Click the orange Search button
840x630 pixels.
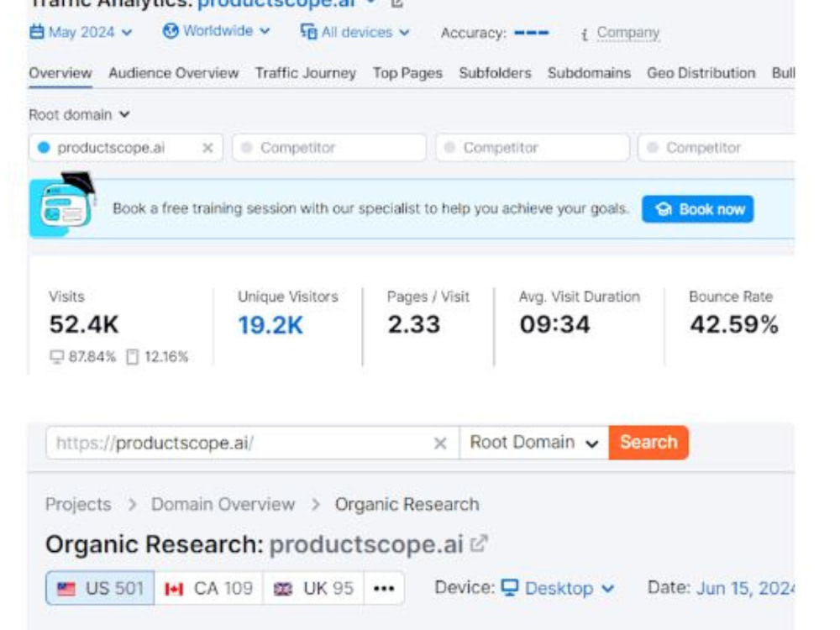click(x=648, y=443)
